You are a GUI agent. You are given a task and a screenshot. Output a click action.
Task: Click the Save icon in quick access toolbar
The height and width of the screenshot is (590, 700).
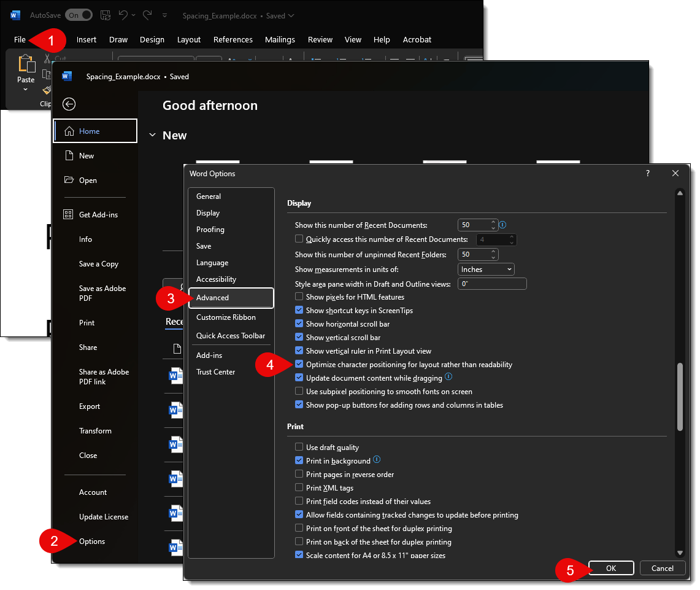(x=106, y=15)
